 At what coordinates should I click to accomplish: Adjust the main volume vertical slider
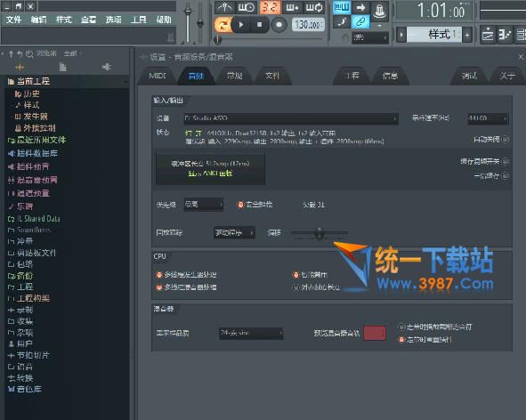tap(188, 22)
